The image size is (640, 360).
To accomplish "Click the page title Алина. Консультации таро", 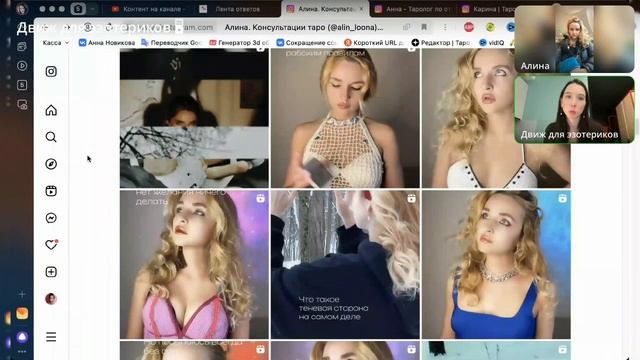I will click(x=304, y=27).
